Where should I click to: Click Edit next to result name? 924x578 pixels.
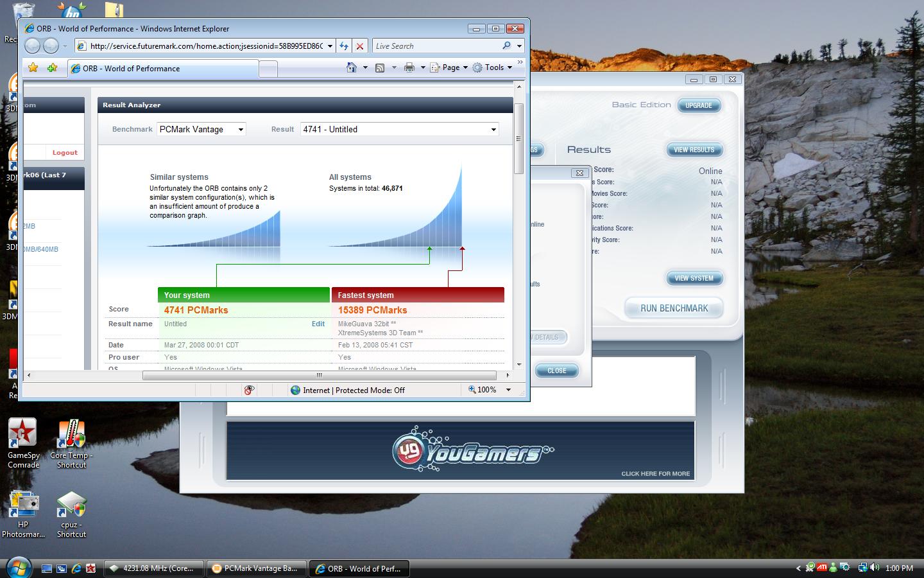click(318, 324)
